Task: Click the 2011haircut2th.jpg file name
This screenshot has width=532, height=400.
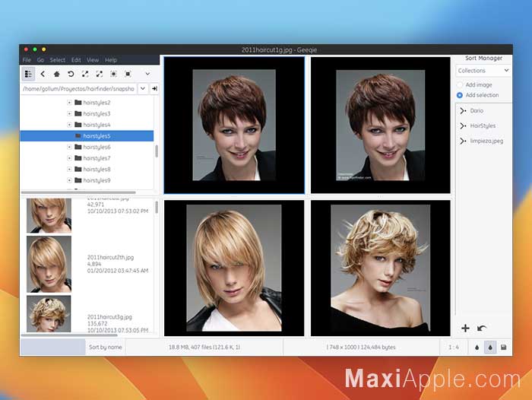Action: coord(111,257)
